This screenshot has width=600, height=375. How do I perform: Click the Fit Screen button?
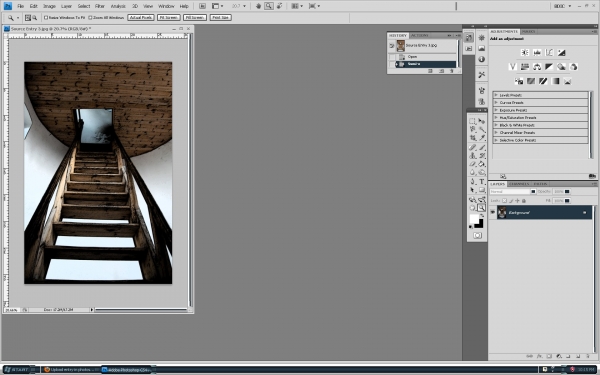169,17
